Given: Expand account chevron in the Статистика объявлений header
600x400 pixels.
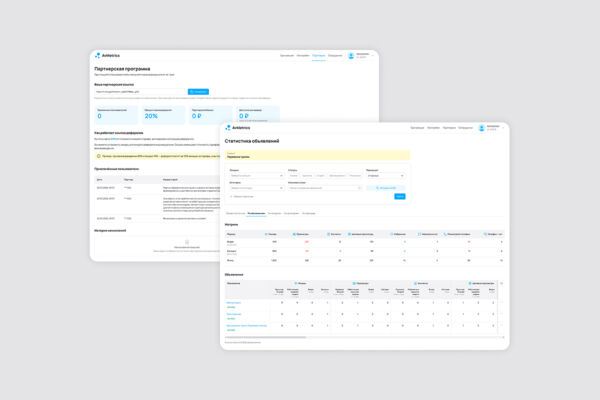Looking at the screenshot, I should (x=503, y=128).
